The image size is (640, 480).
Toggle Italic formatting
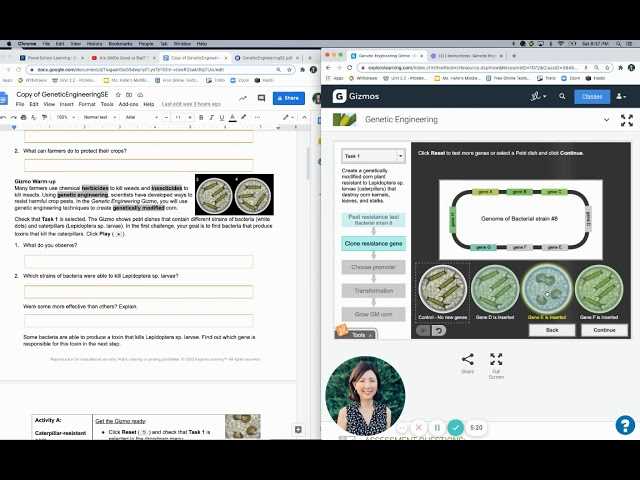coord(211,117)
